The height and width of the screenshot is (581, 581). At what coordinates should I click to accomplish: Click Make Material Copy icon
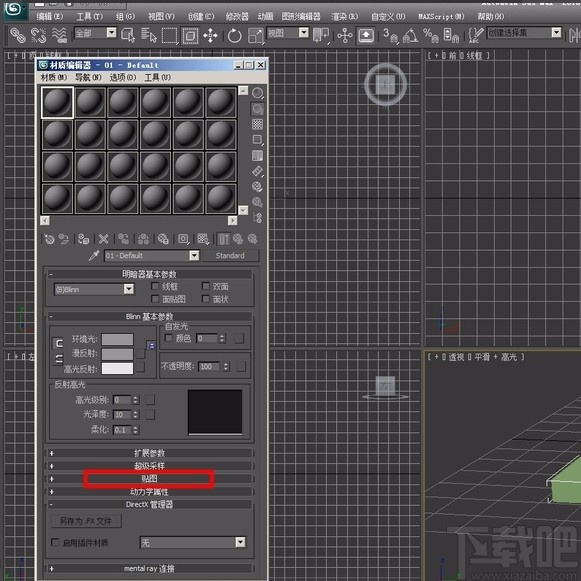(123, 239)
